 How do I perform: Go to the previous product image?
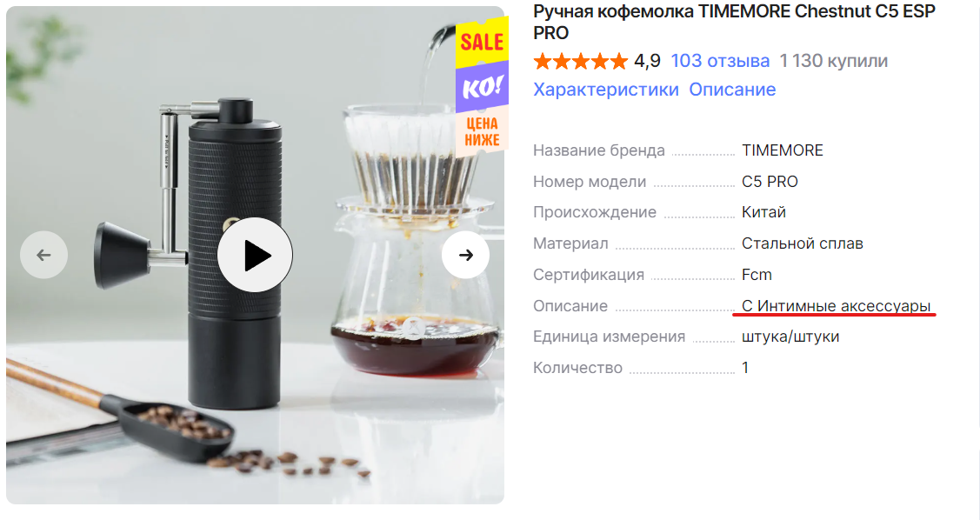43,255
